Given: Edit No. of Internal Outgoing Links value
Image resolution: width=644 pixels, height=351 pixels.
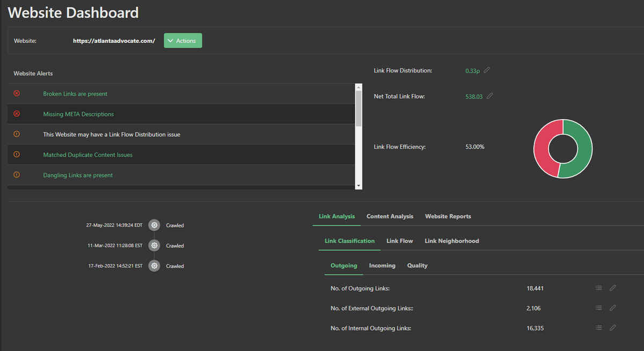Looking at the screenshot, I should 612,327.
